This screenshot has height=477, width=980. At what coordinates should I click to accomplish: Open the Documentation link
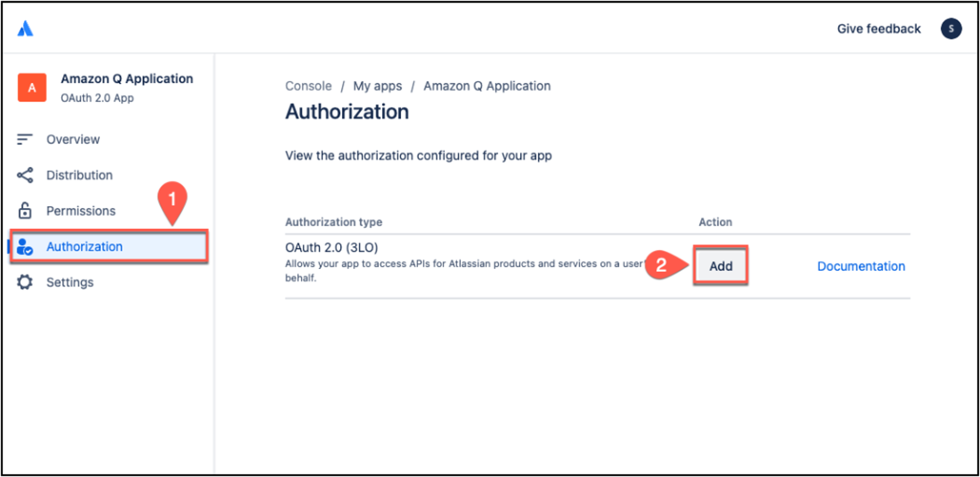(861, 266)
